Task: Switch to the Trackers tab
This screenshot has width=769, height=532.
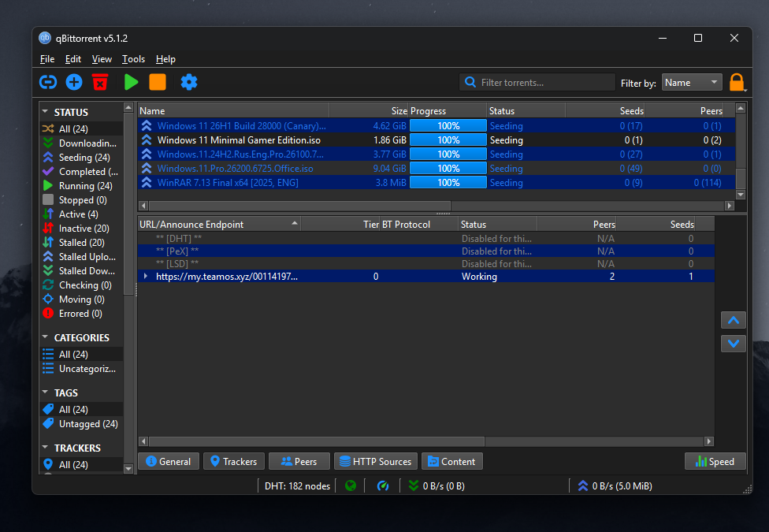Action: [x=234, y=461]
